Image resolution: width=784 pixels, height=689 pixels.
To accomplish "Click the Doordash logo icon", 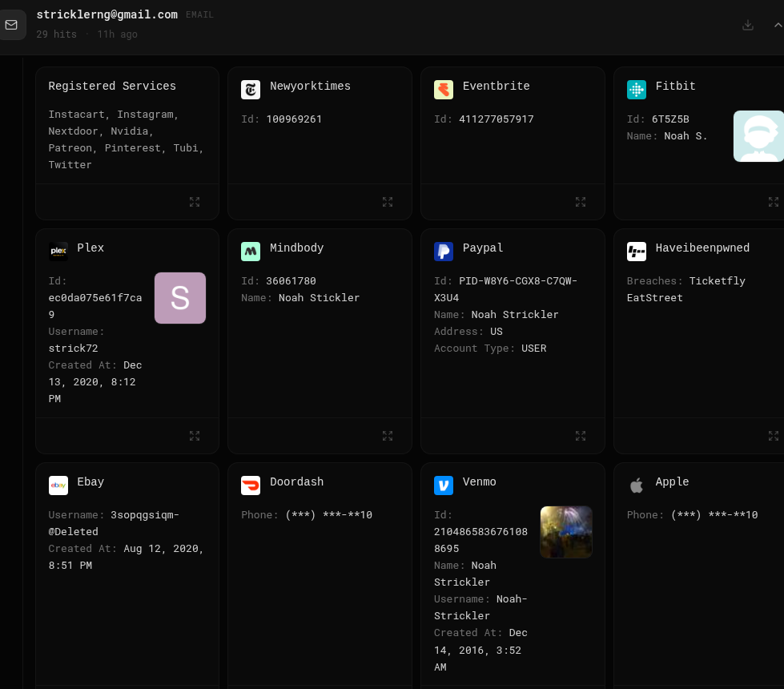I will (251, 486).
